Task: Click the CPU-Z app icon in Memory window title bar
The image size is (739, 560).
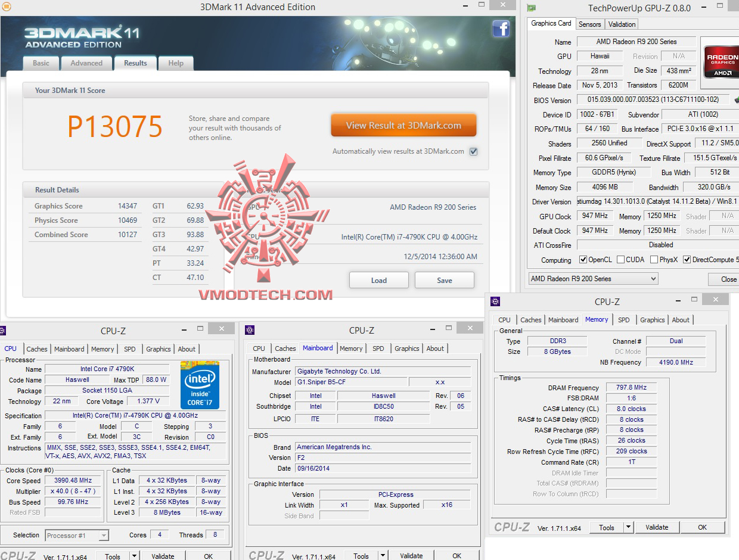Action: coord(495,301)
